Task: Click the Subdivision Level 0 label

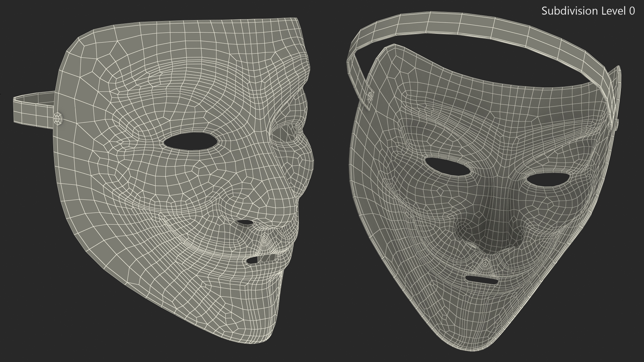Action: point(588,11)
